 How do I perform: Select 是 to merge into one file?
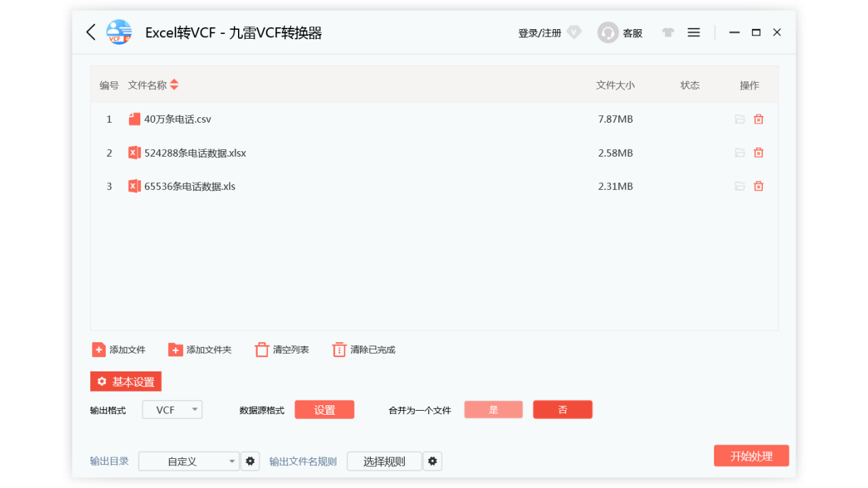(493, 409)
